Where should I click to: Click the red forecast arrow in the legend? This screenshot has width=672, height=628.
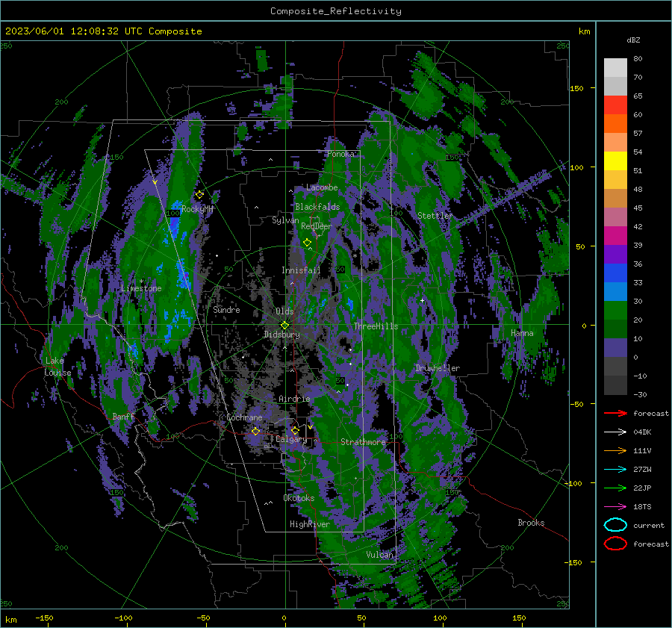click(x=615, y=413)
